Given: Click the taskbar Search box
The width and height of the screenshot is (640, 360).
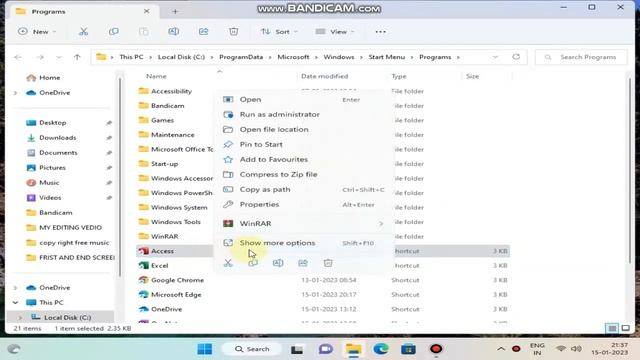Looking at the screenshot, I should pos(252,349).
